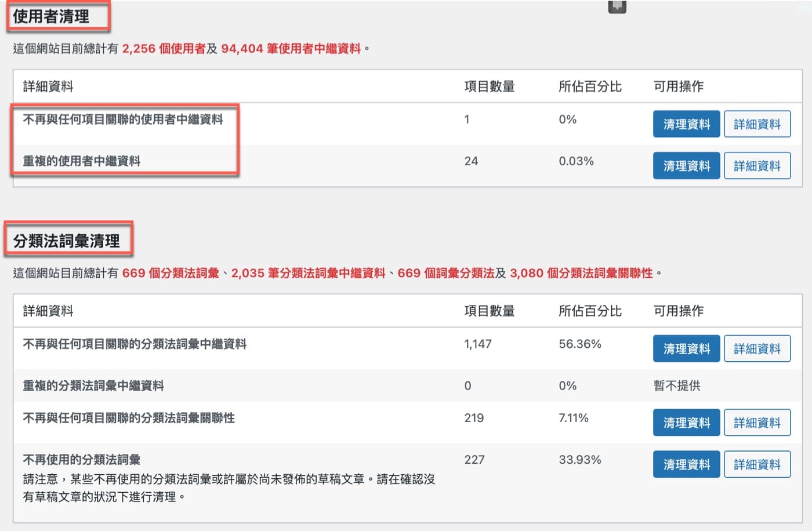Clean unused terms (不再使用的分類法詞彙)
Image resolution: width=812 pixels, height=531 pixels.
tap(687, 464)
